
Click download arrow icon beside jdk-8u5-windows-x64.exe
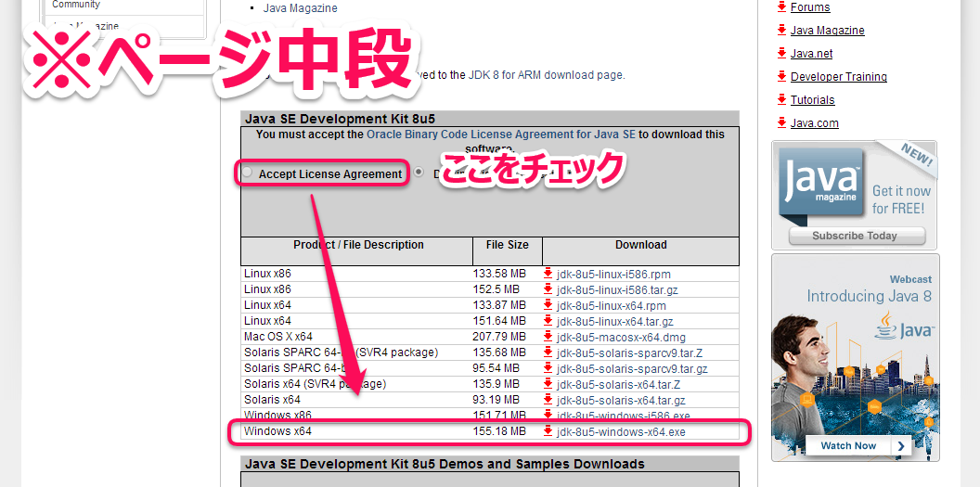pos(548,431)
